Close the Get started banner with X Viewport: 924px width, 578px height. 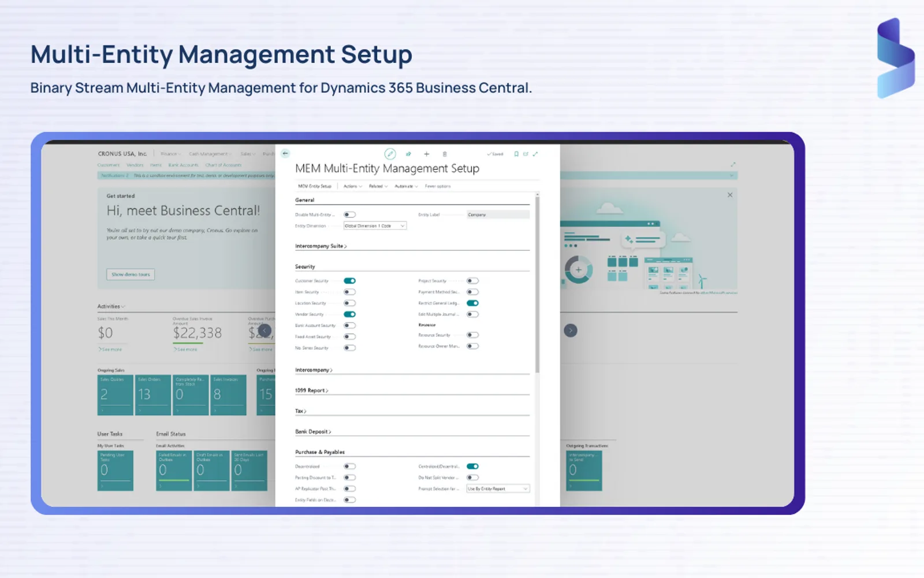coord(730,195)
